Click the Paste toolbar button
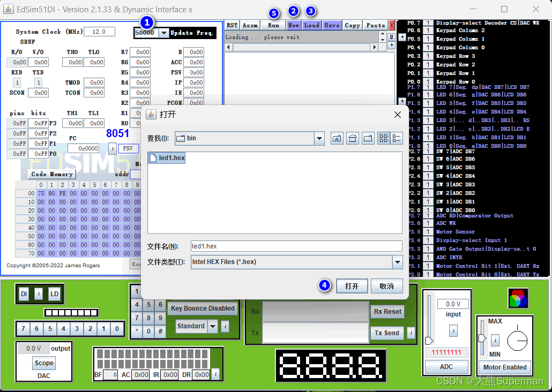552x392 pixels. (376, 25)
